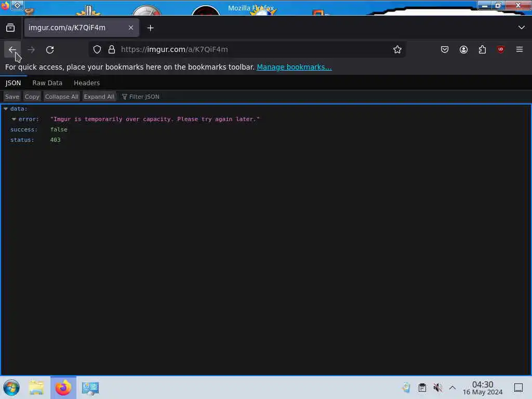Click the Collapse All button

click(x=62, y=97)
